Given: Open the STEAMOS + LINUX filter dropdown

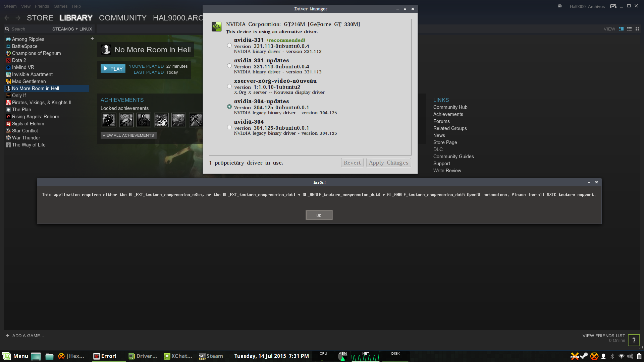Looking at the screenshot, I should [72, 29].
